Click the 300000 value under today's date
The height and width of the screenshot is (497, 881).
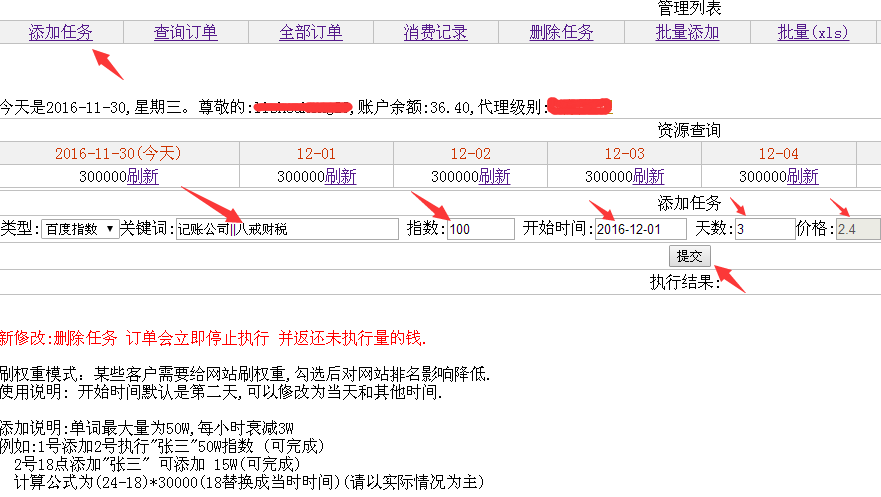[103, 177]
